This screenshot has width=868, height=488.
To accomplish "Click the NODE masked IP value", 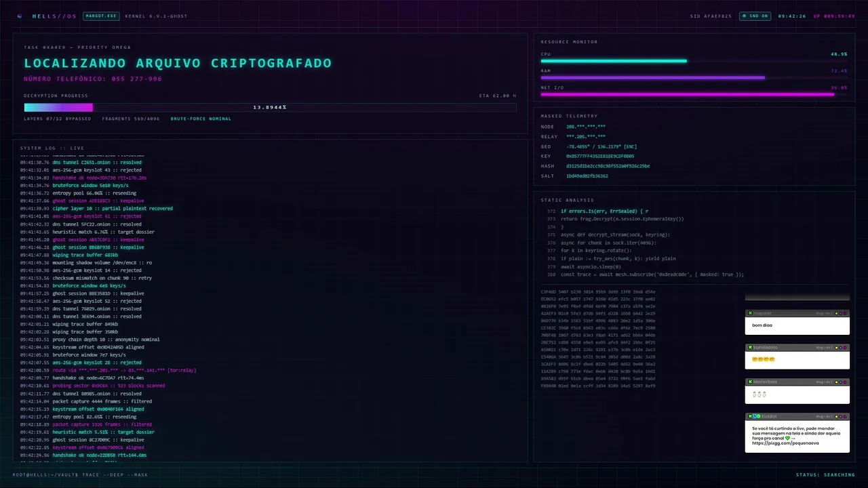I will click(586, 127).
